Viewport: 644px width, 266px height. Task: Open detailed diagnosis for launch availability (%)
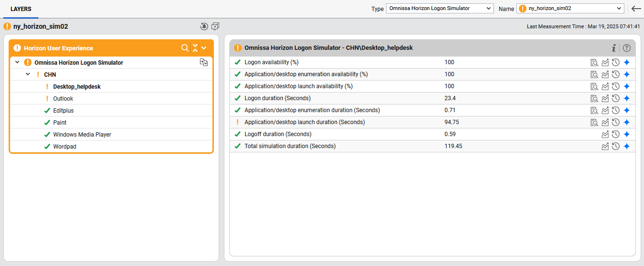[594, 86]
